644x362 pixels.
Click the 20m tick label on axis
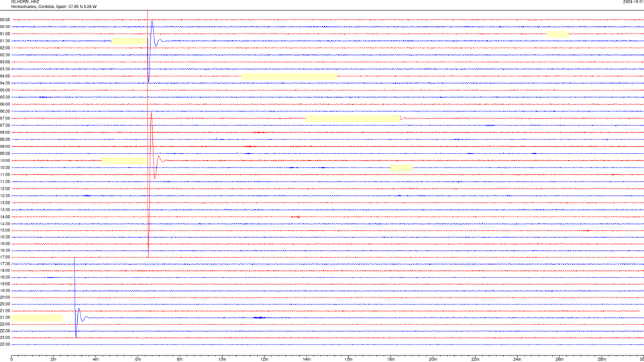(x=433, y=359)
